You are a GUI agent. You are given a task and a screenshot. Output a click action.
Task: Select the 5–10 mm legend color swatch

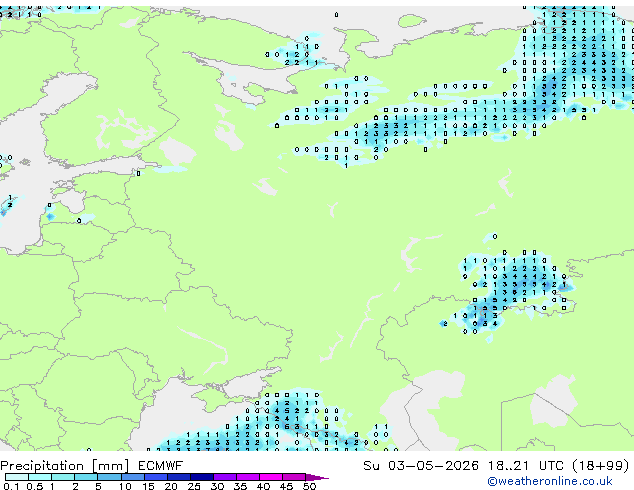[109, 477]
